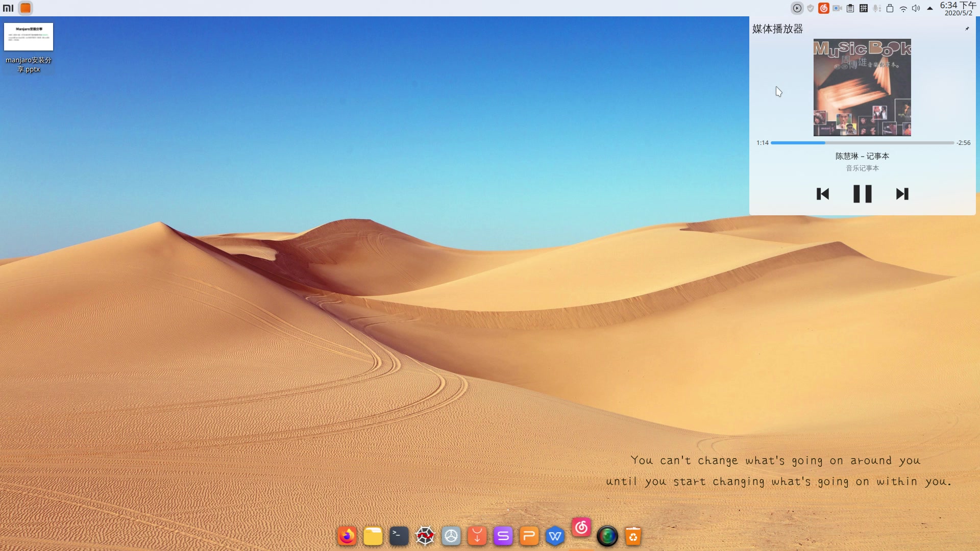Open the clock showing 6:34
The height and width of the screenshot is (551, 980).
958,8
